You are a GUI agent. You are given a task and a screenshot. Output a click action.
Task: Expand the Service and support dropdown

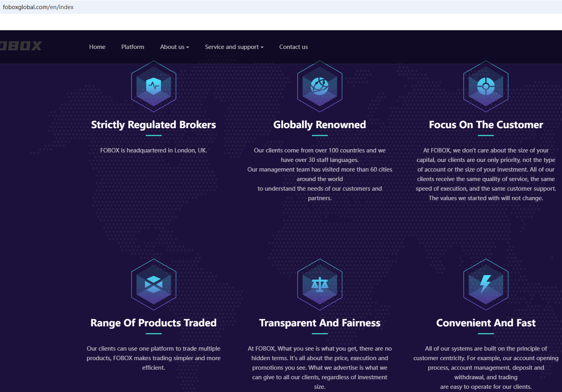tap(234, 47)
